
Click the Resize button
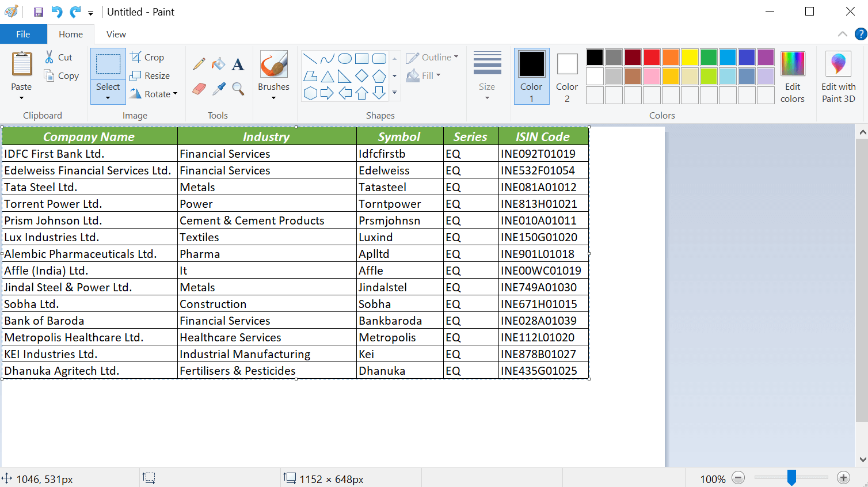(x=150, y=75)
